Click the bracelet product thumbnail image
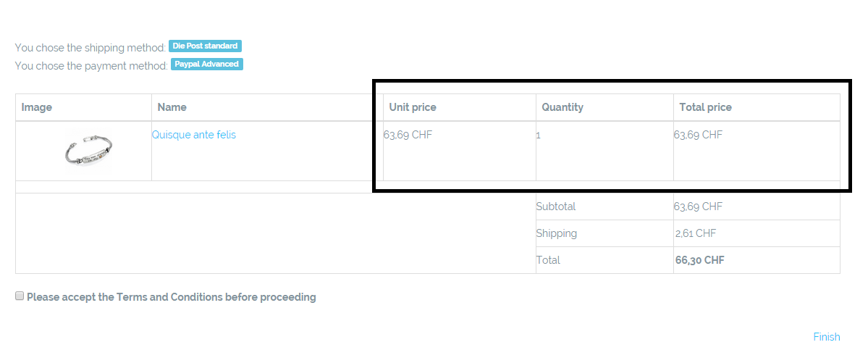Screen dimensions: 868x350 point(89,150)
